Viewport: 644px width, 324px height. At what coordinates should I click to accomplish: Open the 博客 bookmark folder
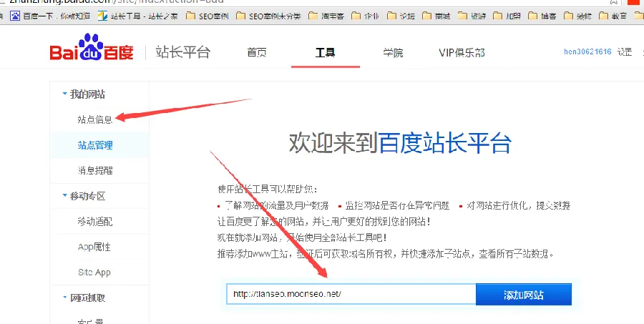[x=542, y=16]
